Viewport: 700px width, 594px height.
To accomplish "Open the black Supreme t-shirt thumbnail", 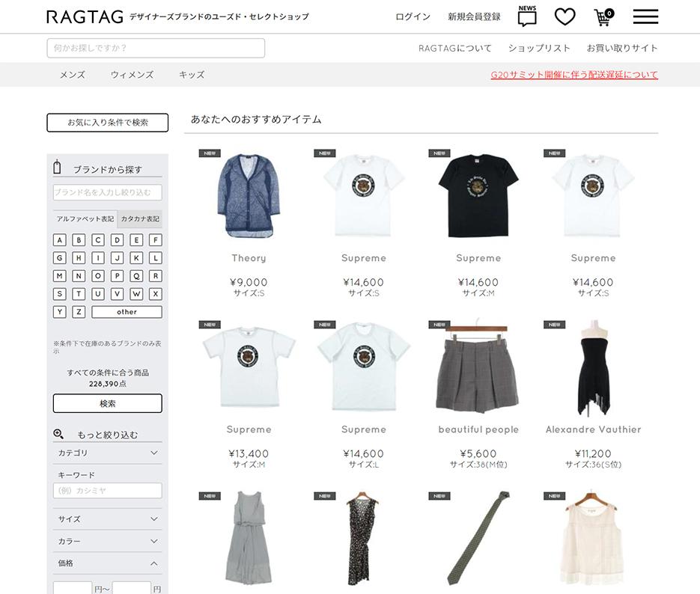I will (x=478, y=196).
